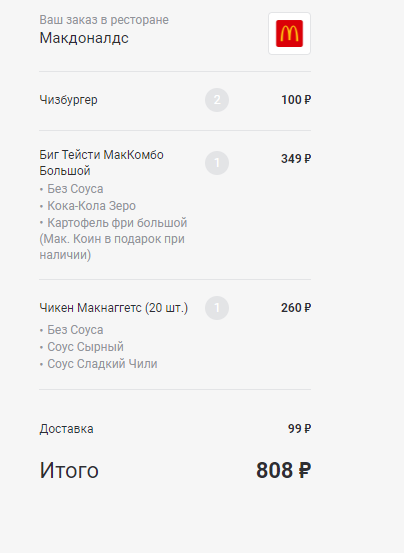Click the 260 ₽ nuggets price
The height and width of the screenshot is (553, 404).
coord(296,308)
